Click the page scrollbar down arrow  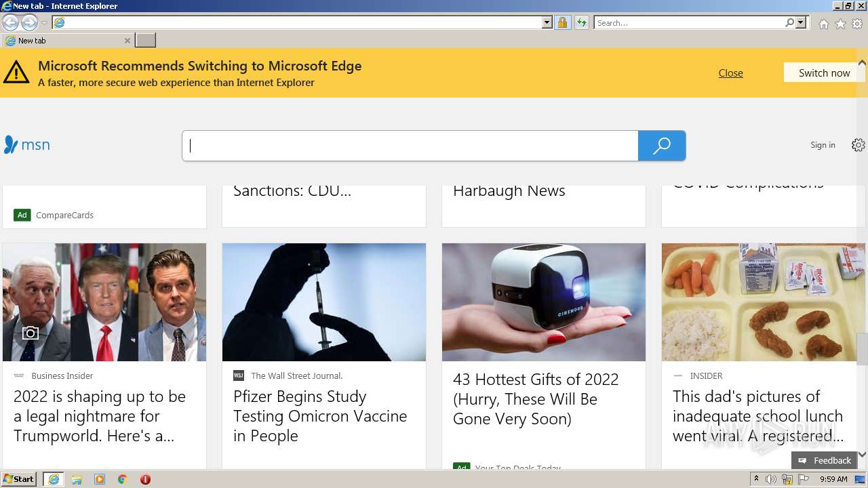(862, 453)
